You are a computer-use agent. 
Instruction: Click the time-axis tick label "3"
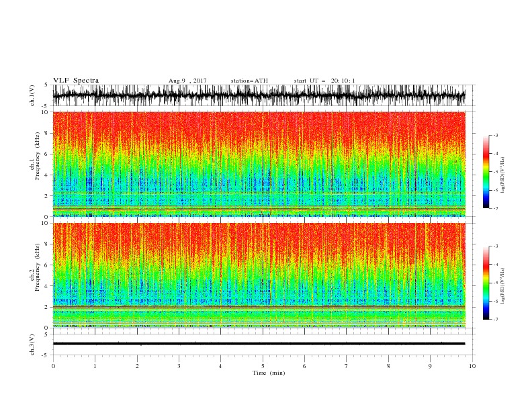(179, 366)
